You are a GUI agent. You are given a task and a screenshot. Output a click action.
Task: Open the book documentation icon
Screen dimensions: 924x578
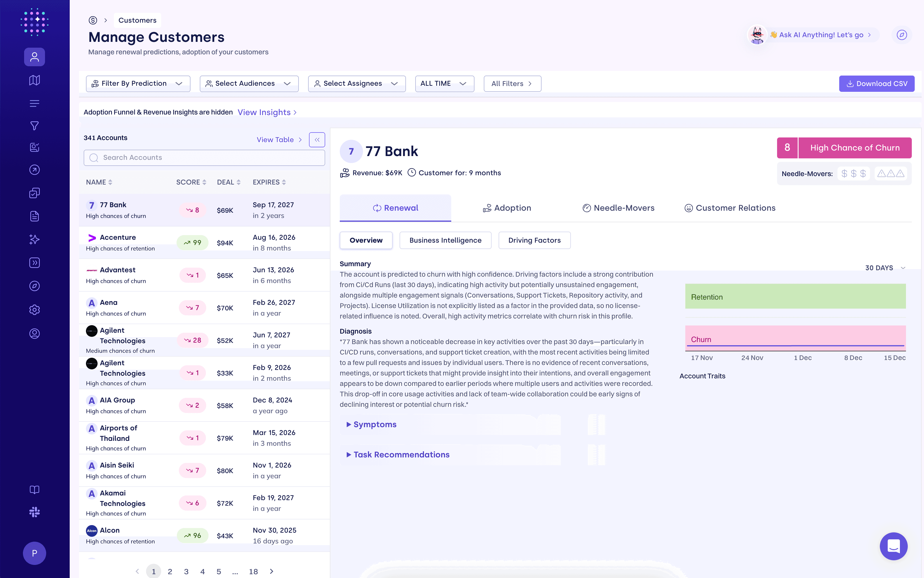click(x=34, y=490)
